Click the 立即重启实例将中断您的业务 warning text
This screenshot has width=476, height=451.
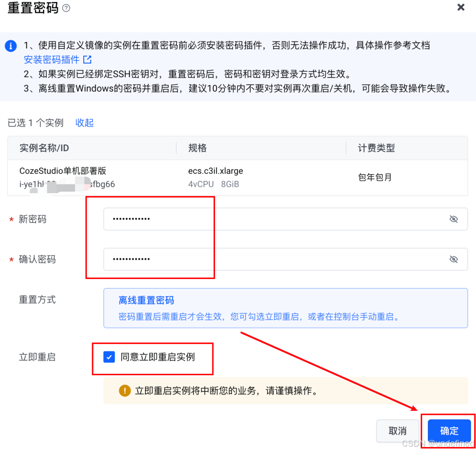tap(226, 391)
